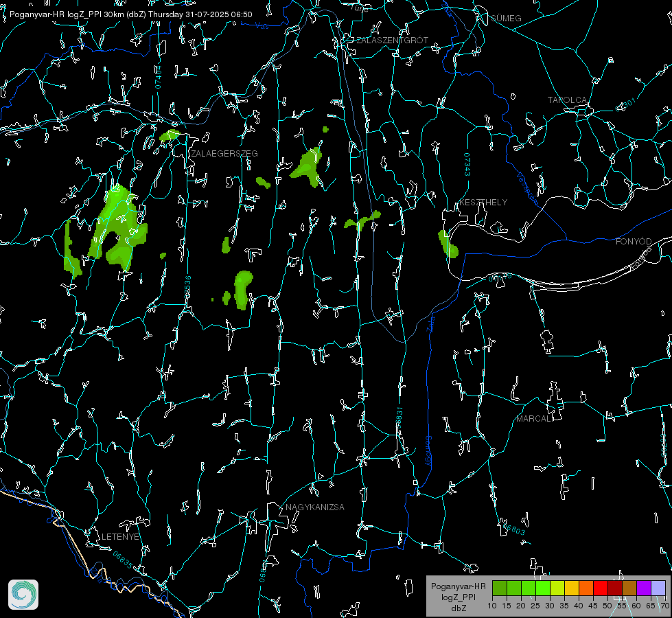Pick the purple 60-65 dBZ legend swatch
The width and height of the screenshot is (672, 618).
click(x=644, y=588)
